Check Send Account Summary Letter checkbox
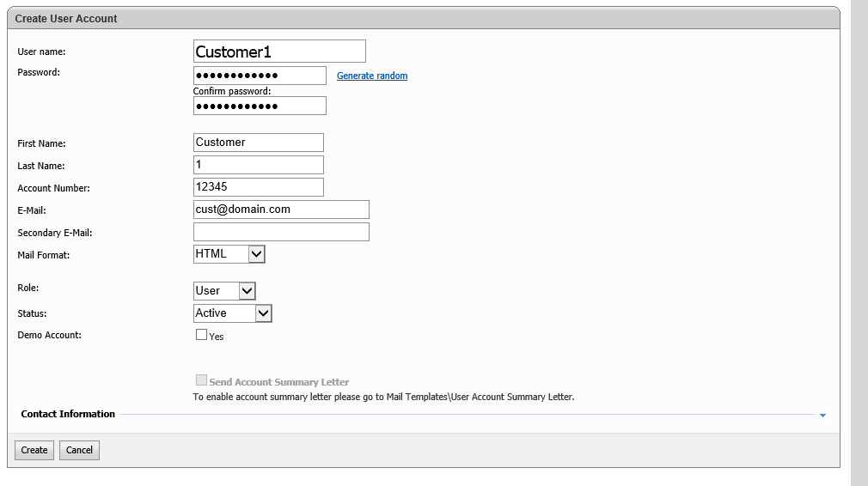Viewport: 868px width, 486px height. [x=201, y=380]
